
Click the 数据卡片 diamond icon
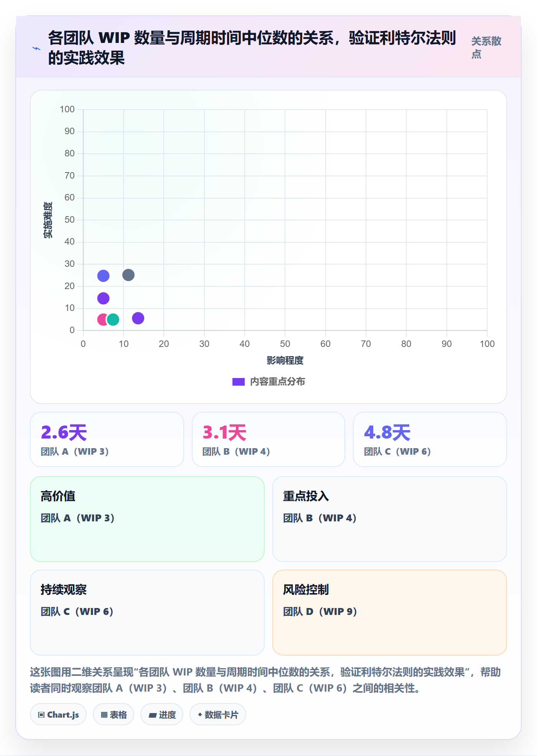click(200, 715)
